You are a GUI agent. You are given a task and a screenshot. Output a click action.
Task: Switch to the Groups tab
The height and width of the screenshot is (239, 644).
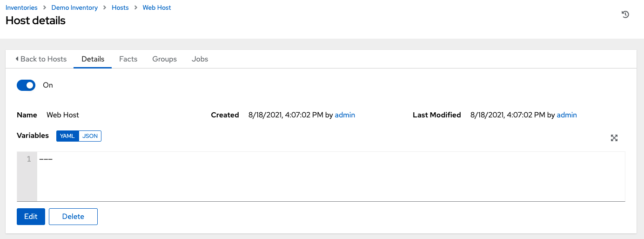point(164,59)
